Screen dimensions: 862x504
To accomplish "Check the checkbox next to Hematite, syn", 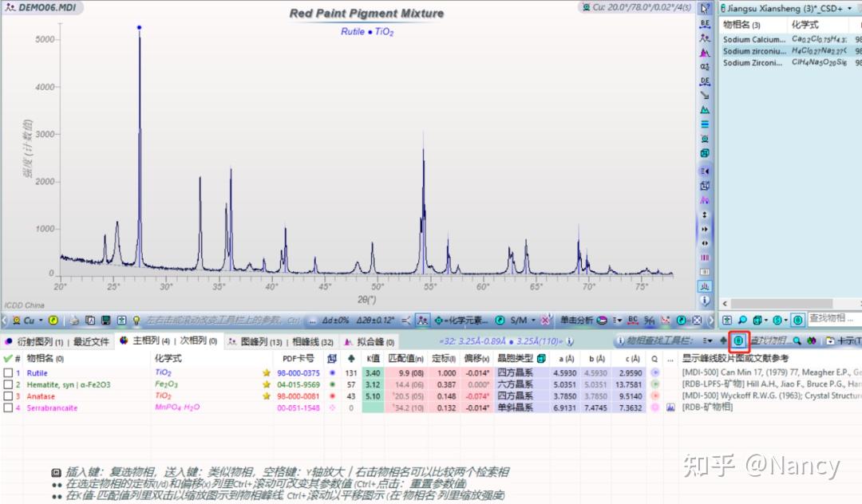I will (x=8, y=384).
